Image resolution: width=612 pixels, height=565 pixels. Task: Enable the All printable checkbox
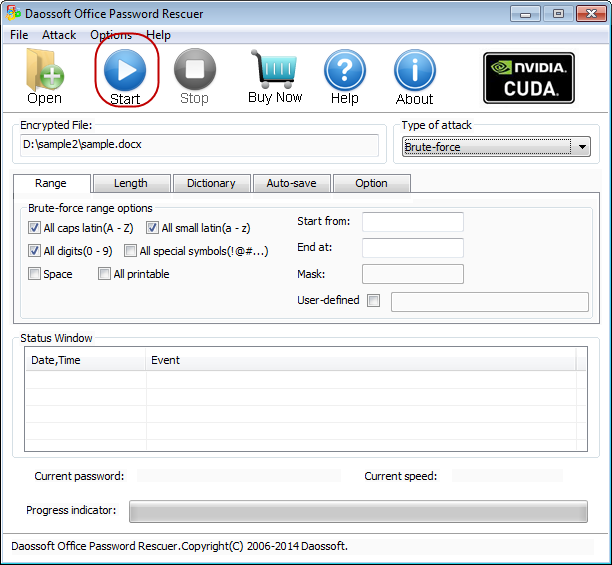tap(104, 274)
